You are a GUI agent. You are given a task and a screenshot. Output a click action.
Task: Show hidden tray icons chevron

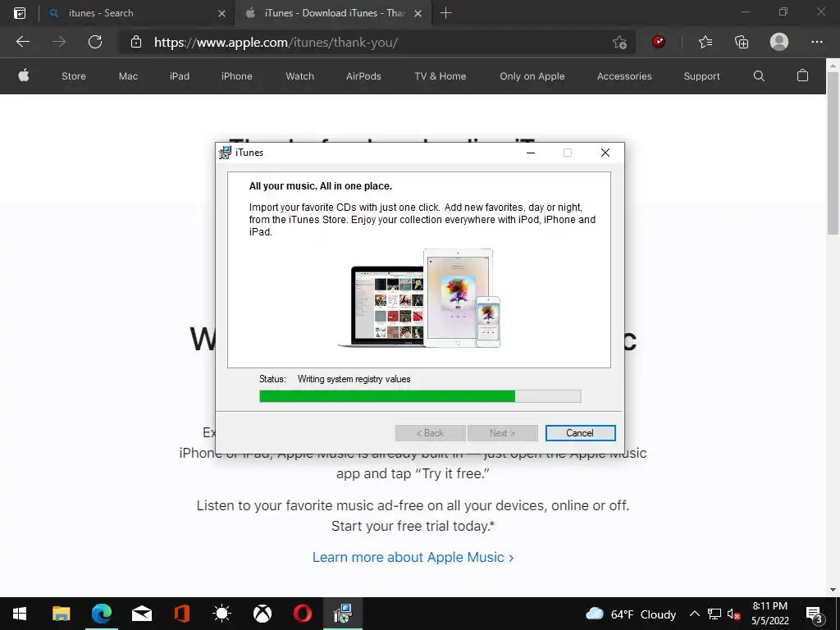(694, 614)
